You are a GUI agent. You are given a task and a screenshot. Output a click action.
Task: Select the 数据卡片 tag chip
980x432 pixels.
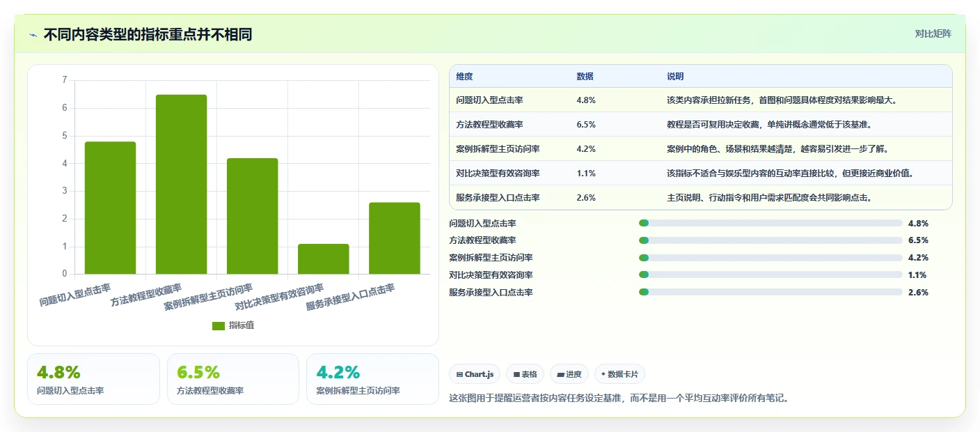pos(619,374)
